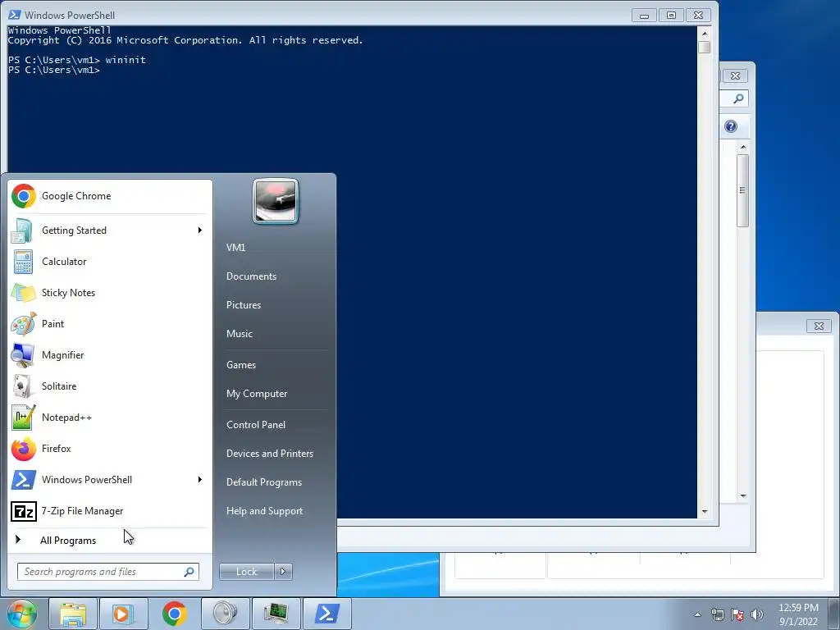Open Games folder
This screenshot has height=630, width=840.
[241, 365]
